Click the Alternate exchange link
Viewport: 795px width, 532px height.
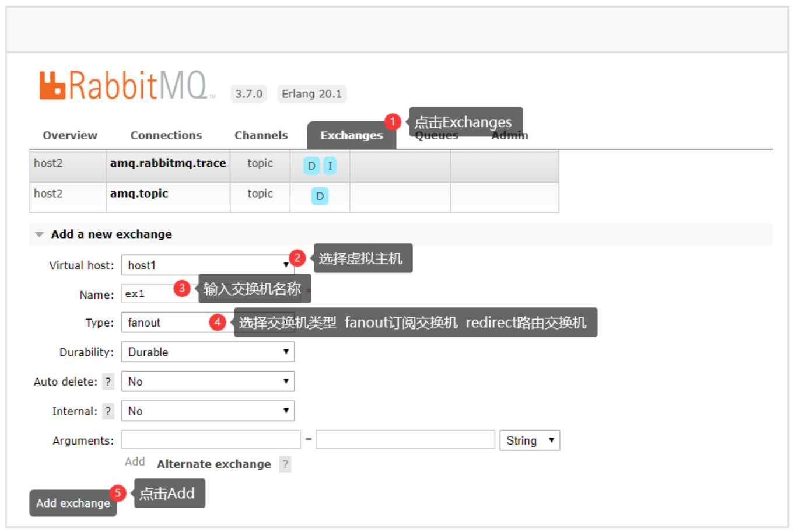click(213, 464)
